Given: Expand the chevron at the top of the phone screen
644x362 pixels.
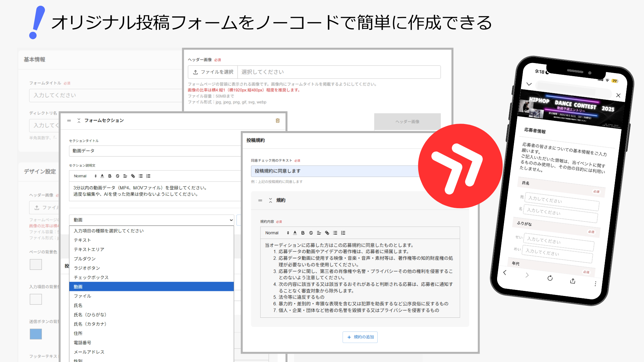Looking at the screenshot, I should click(529, 84).
